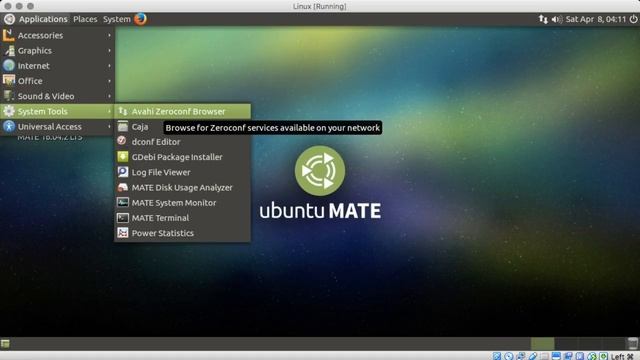
Task: Open the Applications menu
Action: tap(43, 19)
